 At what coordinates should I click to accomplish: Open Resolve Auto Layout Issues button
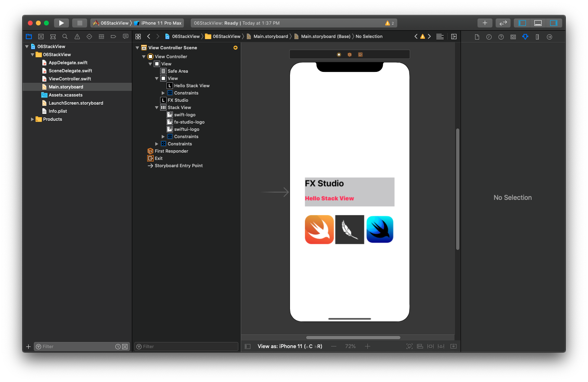tap(441, 346)
